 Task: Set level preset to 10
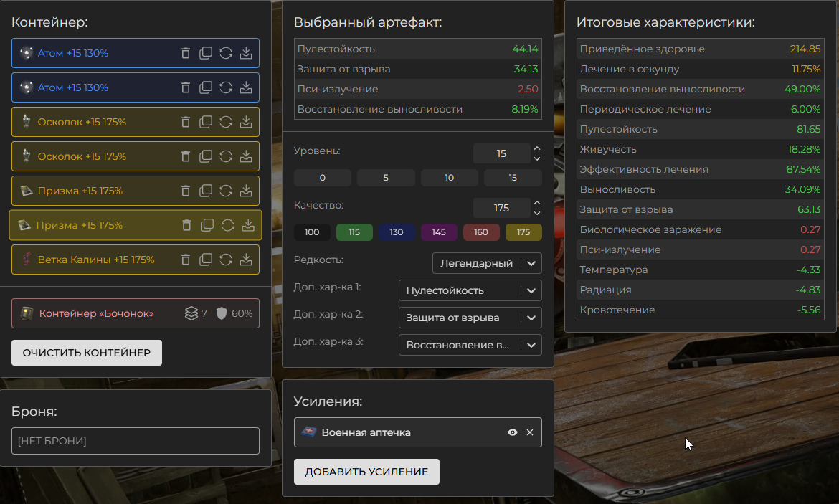pyautogui.click(x=450, y=178)
